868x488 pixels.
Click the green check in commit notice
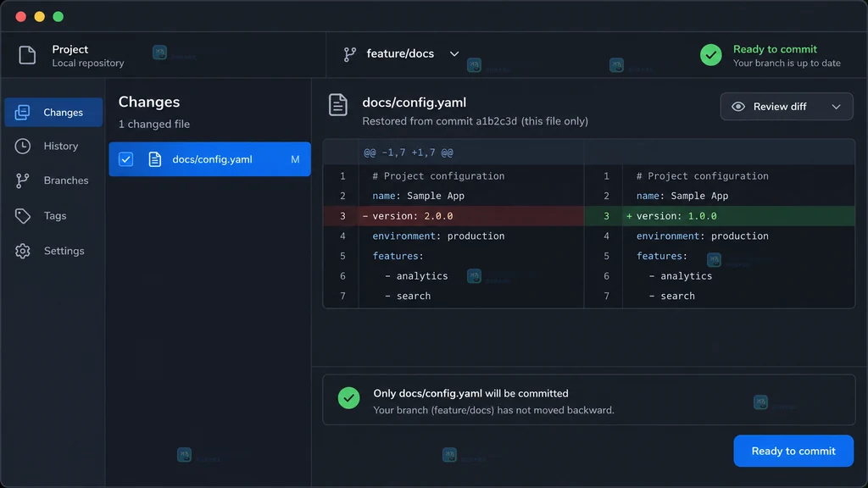coord(348,398)
